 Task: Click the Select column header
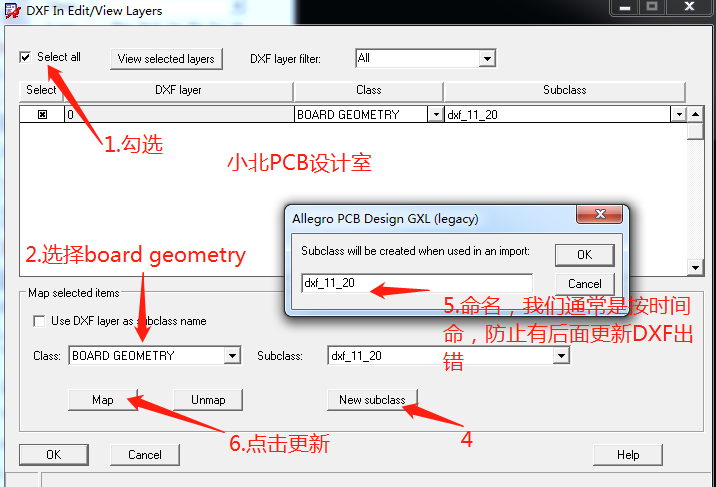point(41,90)
